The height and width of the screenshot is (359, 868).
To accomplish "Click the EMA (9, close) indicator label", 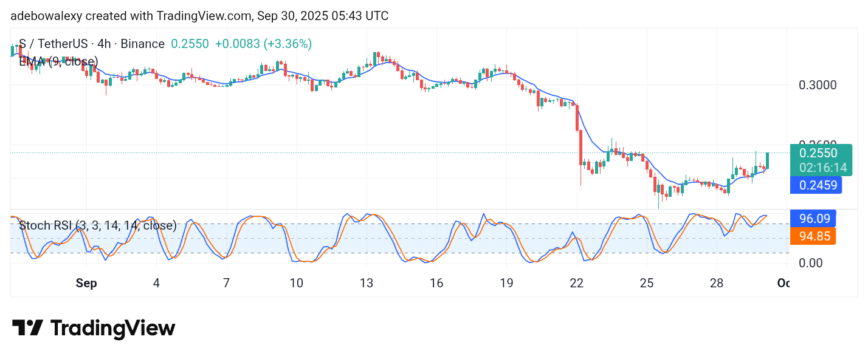I will pos(58,61).
